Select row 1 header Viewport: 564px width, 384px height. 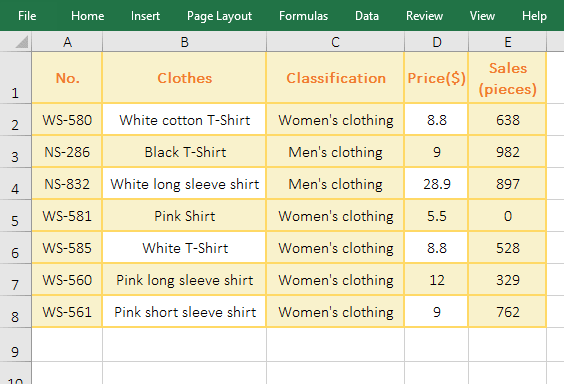click(15, 78)
